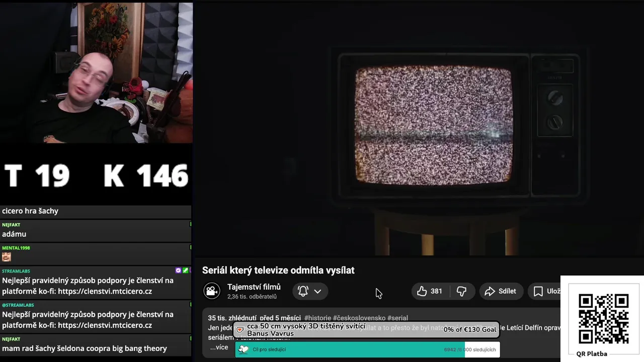Click the #historie hashtag

point(317,318)
